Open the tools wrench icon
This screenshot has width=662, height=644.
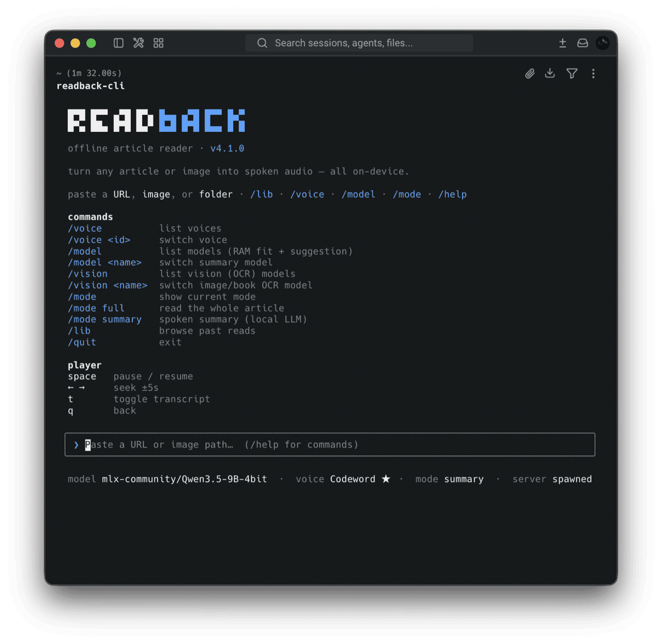point(139,43)
